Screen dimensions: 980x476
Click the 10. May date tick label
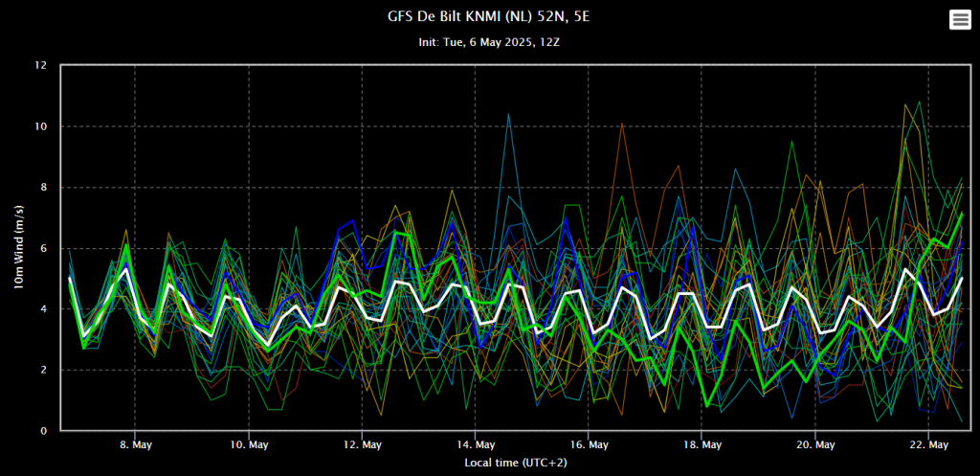click(x=249, y=444)
